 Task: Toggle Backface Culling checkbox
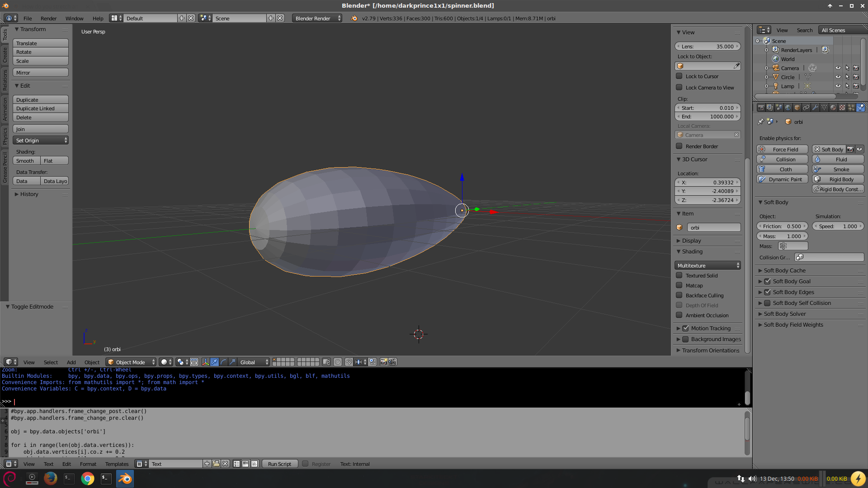(679, 295)
